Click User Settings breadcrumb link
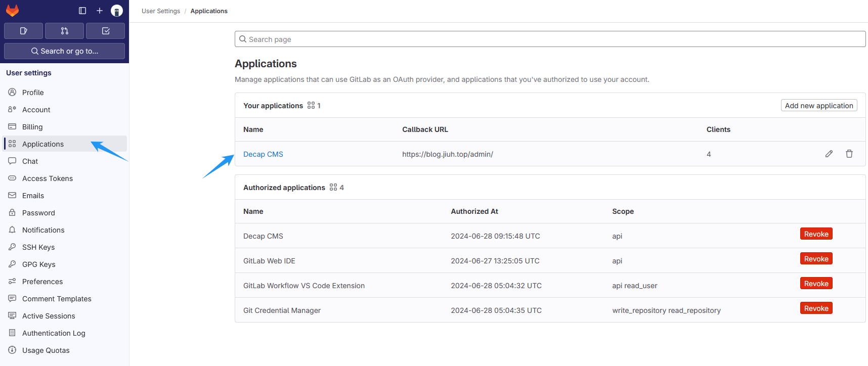Viewport: 868px width, 366px height. point(161,11)
